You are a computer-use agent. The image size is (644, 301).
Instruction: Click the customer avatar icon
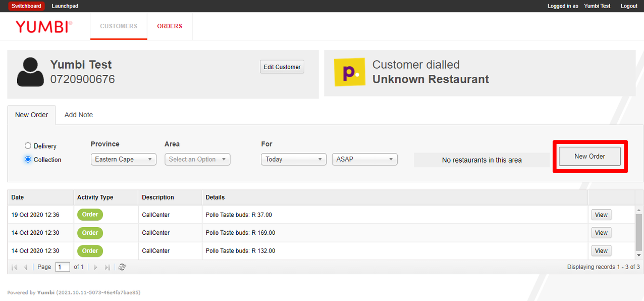(30, 72)
